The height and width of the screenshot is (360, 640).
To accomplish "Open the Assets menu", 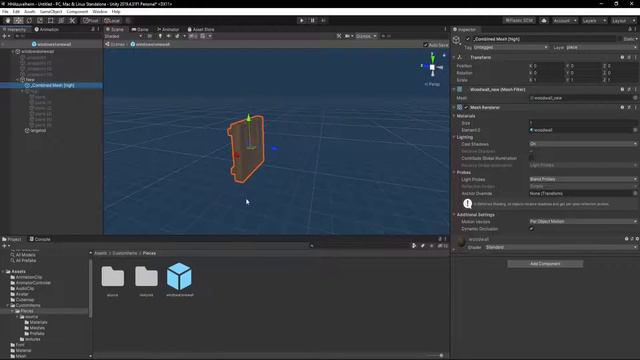I will click(29, 11).
